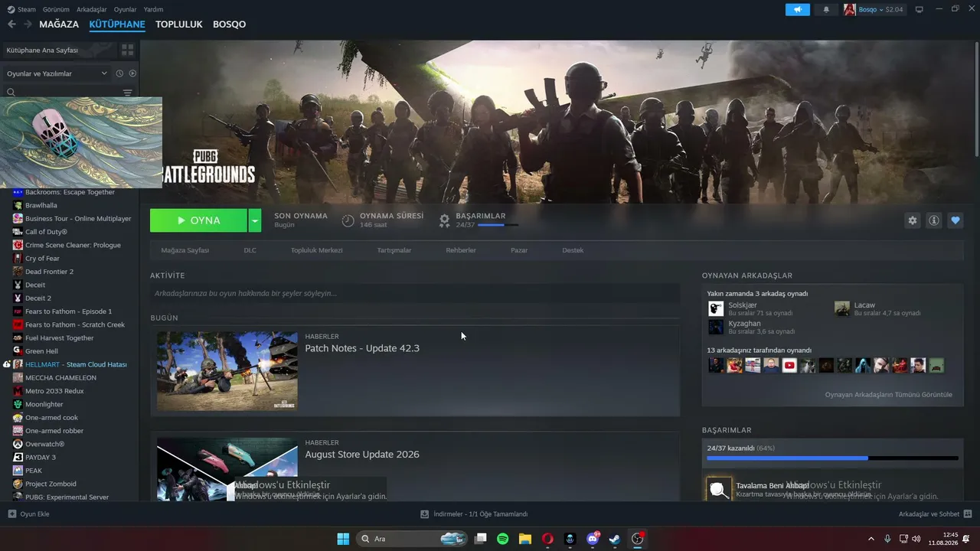Image resolution: width=980 pixels, height=551 pixels.
Task: Open Task View on the taskbar
Action: [481, 539]
